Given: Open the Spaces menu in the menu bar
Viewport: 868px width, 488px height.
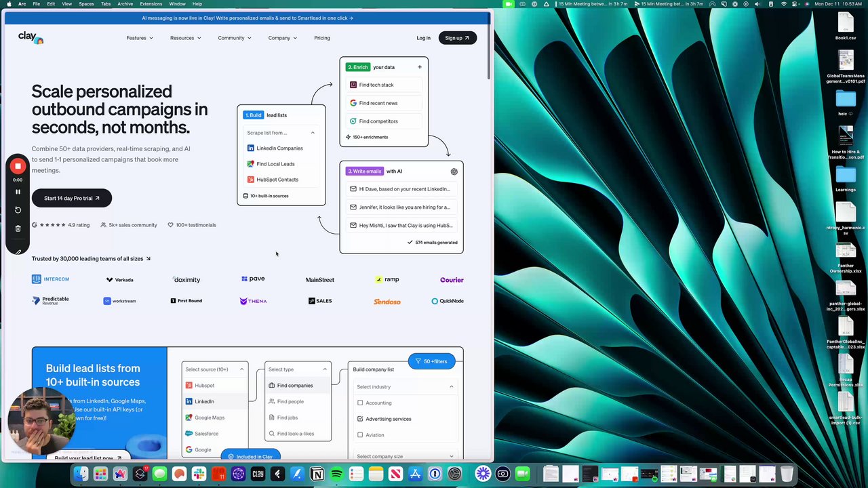Looking at the screenshot, I should [86, 3].
